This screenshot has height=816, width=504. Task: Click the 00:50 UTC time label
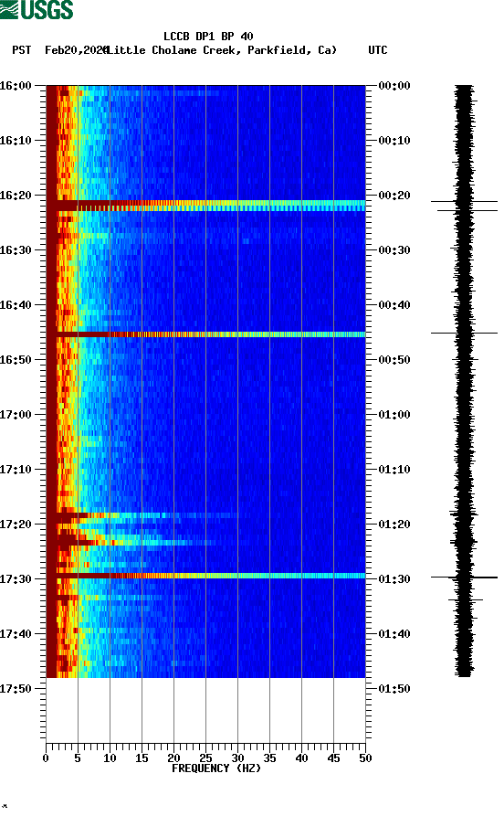tap(394, 360)
